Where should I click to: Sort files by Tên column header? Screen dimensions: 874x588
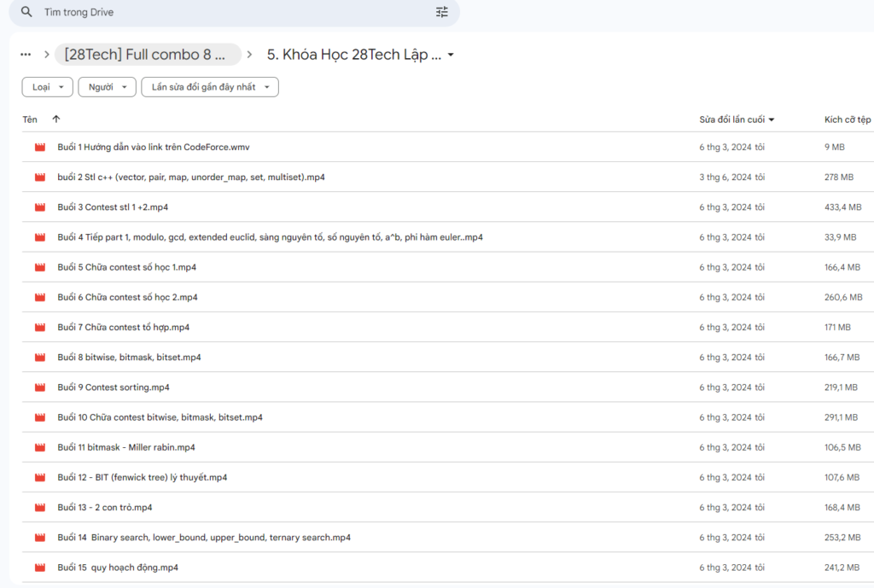(x=30, y=119)
